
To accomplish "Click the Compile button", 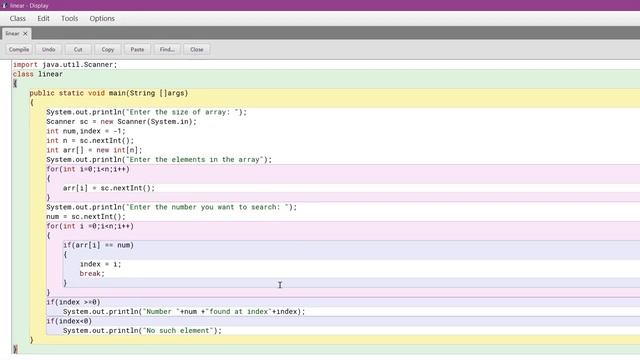I will [x=19, y=49].
